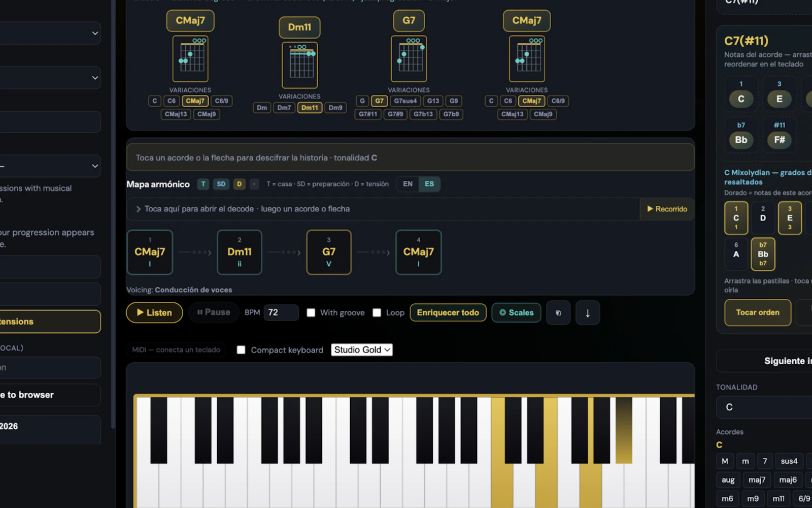This screenshot has height=508, width=812.
Task: Expand the 'Toca aquí para abrir el decode' row
Action: tap(383, 209)
